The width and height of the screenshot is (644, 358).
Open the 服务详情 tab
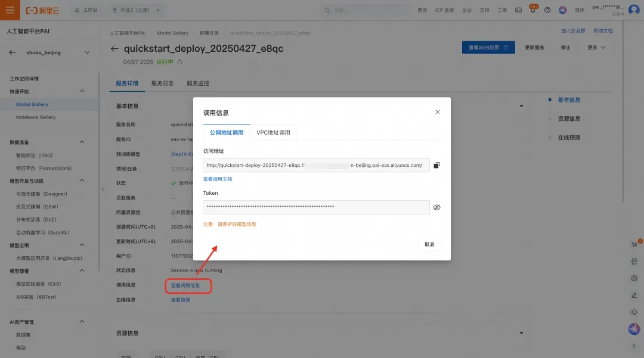tap(127, 83)
